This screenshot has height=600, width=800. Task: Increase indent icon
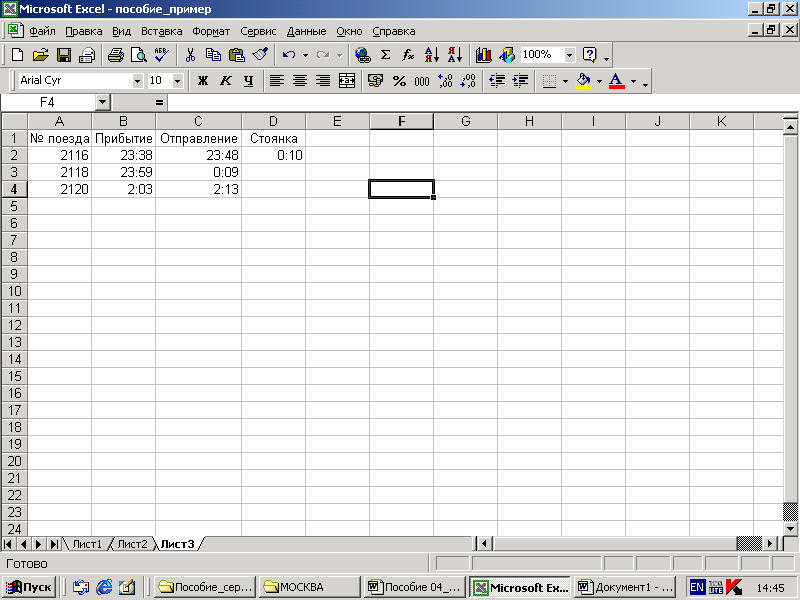(520, 81)
